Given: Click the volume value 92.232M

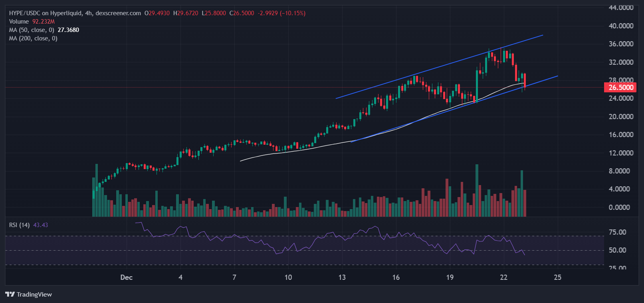Looking at the screenshot, I should tap(44, 22).
